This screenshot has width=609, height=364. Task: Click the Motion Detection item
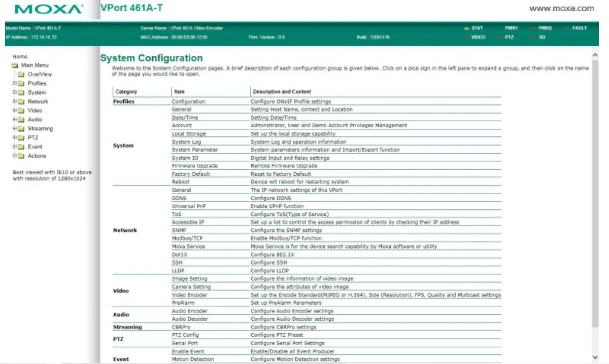pyautogui.click(x=193, y=359)
